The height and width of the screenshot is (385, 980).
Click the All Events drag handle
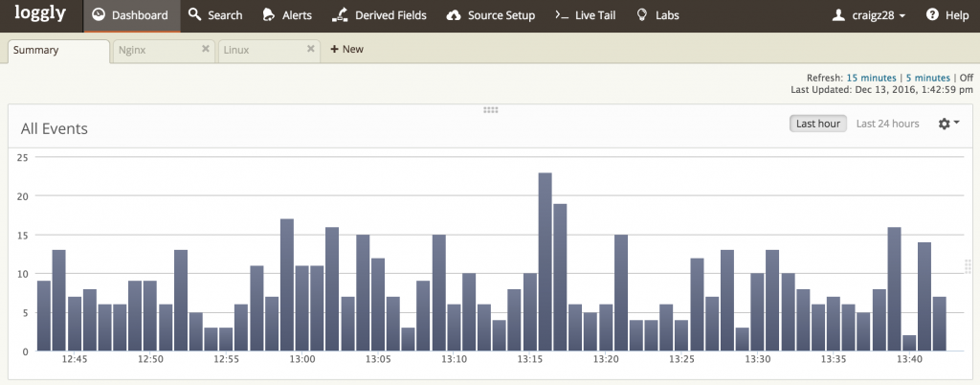click(x=491, y=110)
